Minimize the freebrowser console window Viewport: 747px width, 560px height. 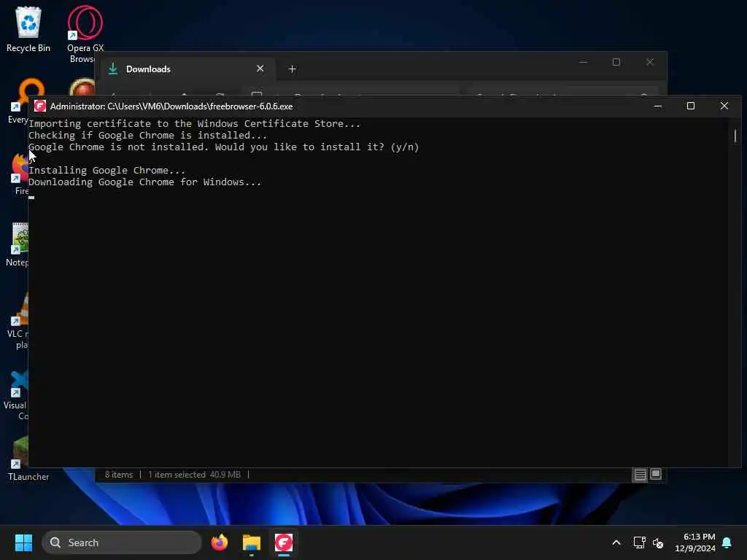(x=658, y=106)
